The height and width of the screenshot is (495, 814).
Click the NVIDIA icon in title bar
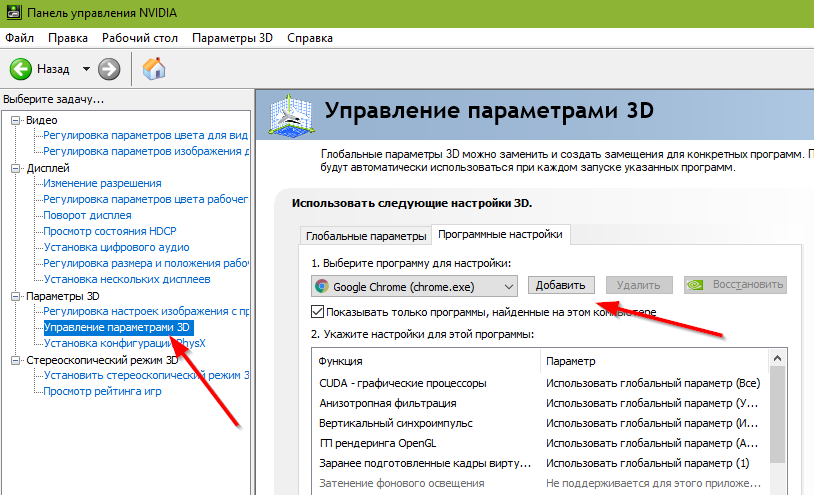[13, 12]
